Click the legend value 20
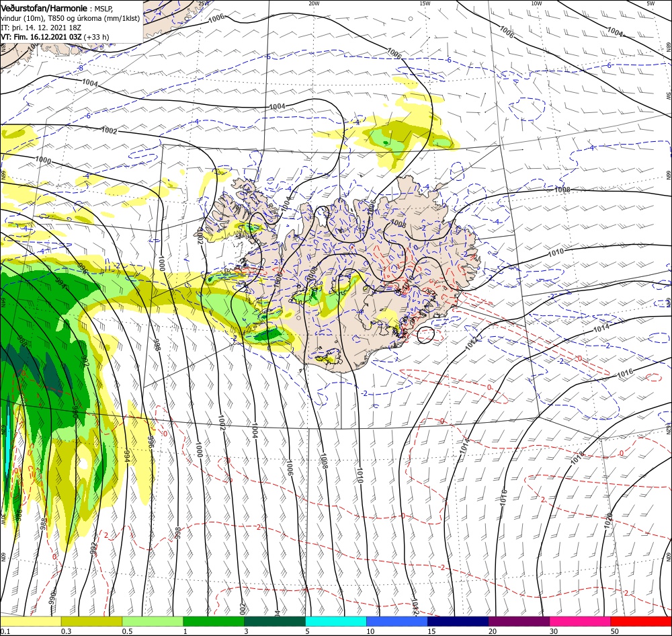The height and width of the screenshot is (636, 672). (493, 632)
